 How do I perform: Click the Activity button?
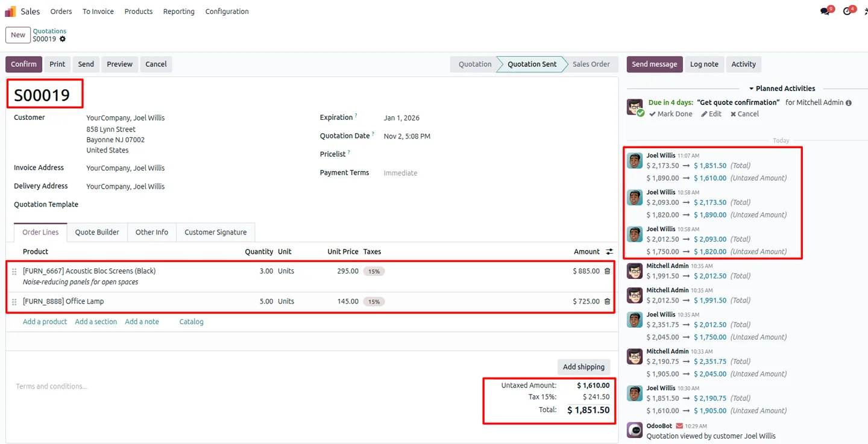pos(744,64)
